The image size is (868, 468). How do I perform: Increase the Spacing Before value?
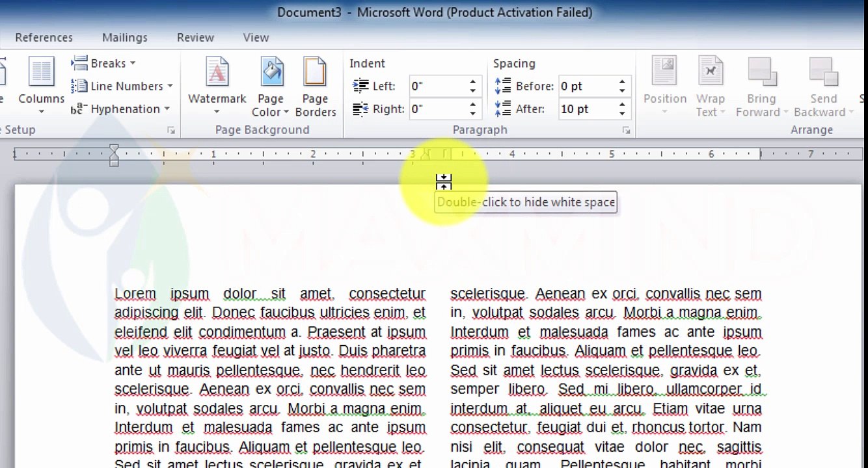click(x=622, y=82)
